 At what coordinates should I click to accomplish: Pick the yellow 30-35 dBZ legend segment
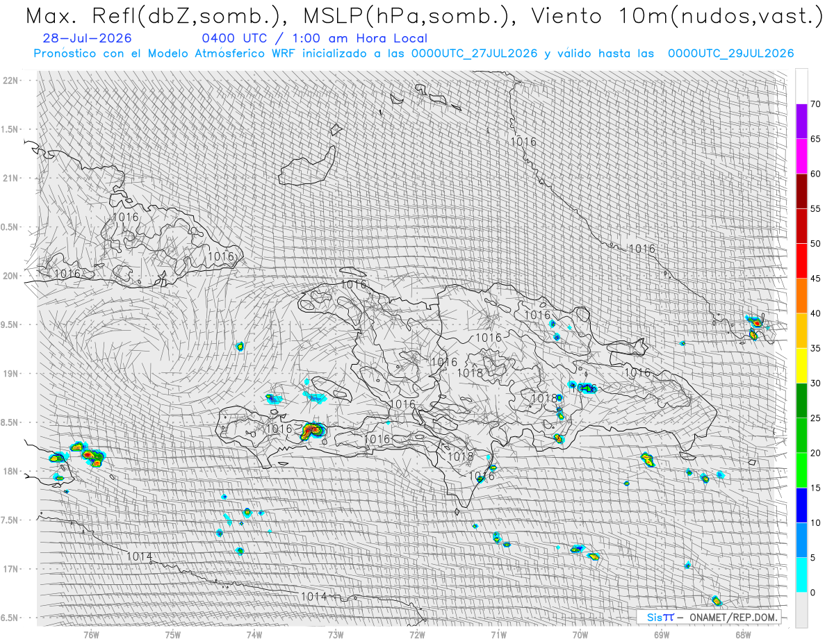pos(801,365)
